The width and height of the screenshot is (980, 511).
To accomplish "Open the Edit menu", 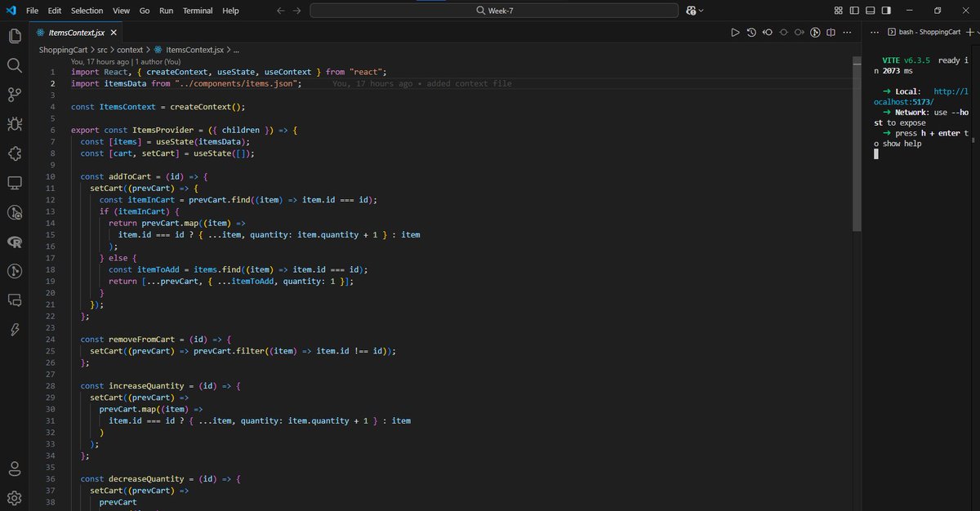I will (55, 11).
